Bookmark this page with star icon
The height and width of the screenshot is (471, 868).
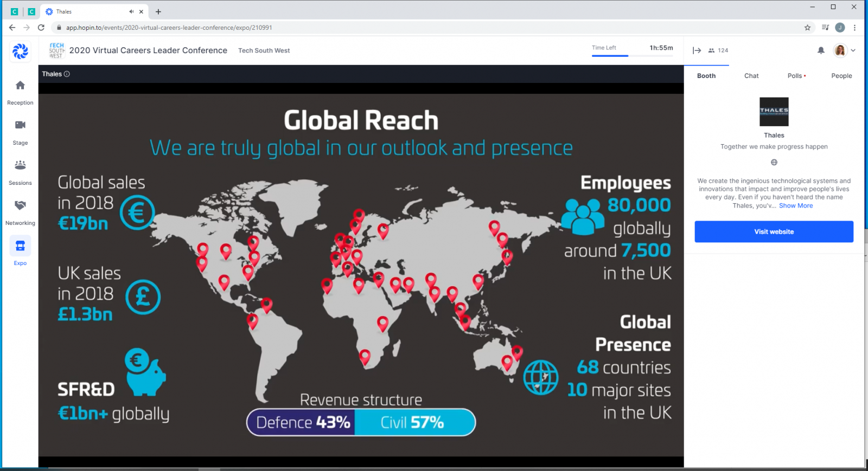[807, 28]
